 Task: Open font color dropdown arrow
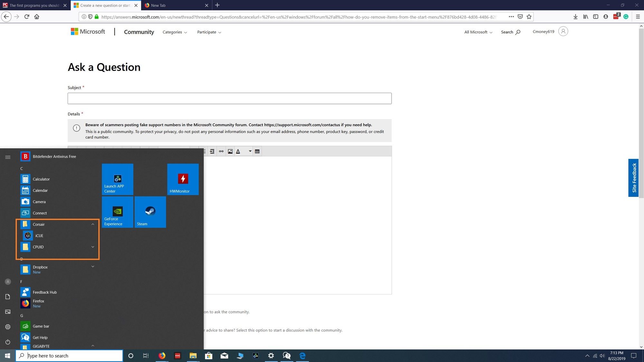250,151
